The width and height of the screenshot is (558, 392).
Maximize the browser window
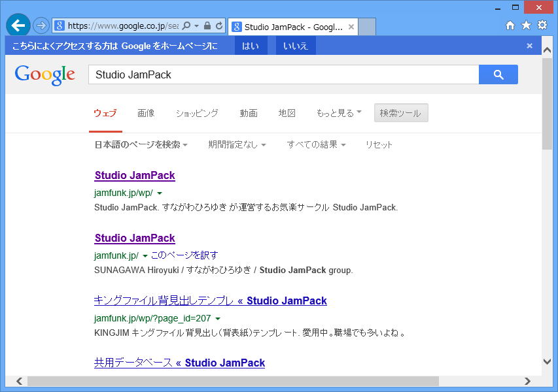point(515,7)
